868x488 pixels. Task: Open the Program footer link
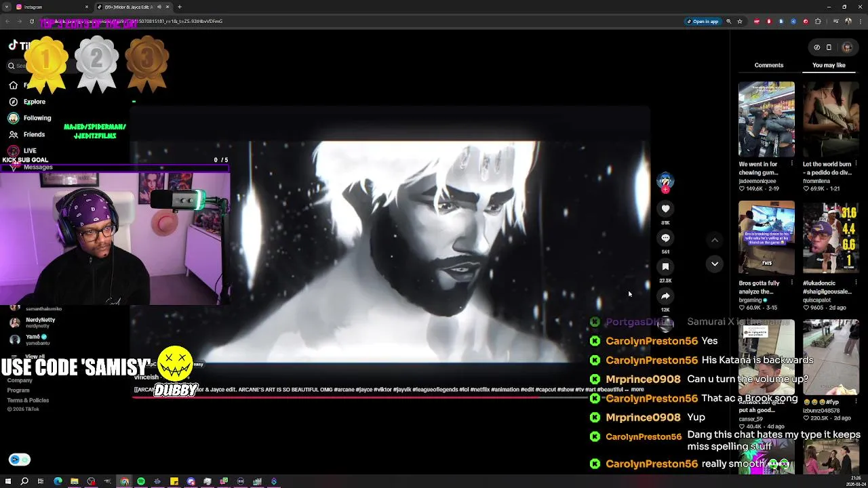(x=18, y=390)
